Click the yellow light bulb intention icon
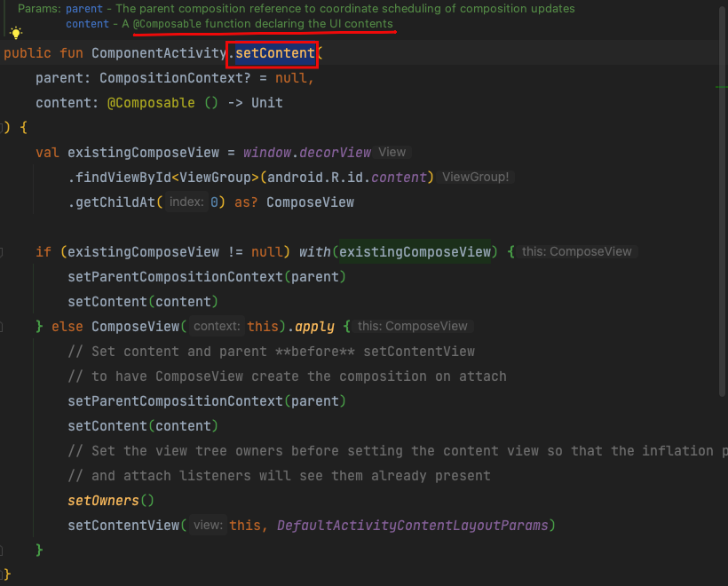Screen dimensions: 728x586 tap(16, 33)
